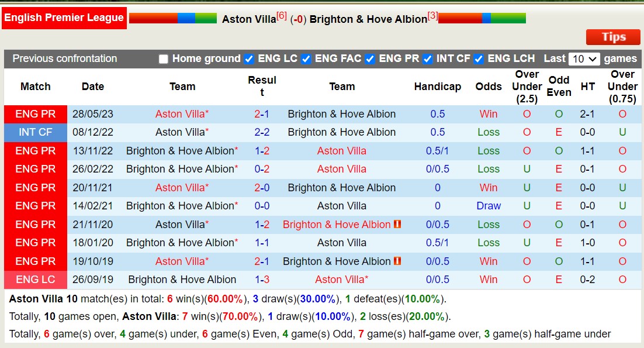
Task: Click orange injury icon beside Brighton in 19/10/19 row
Action: [x=397, y=261]
